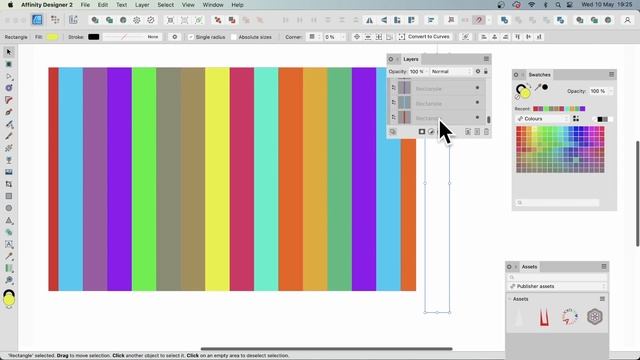This screenshot has width=640, height=360.
Task: Select the Node tool in the toolbox
Action: pyautogui.click(x=9, y=76)
